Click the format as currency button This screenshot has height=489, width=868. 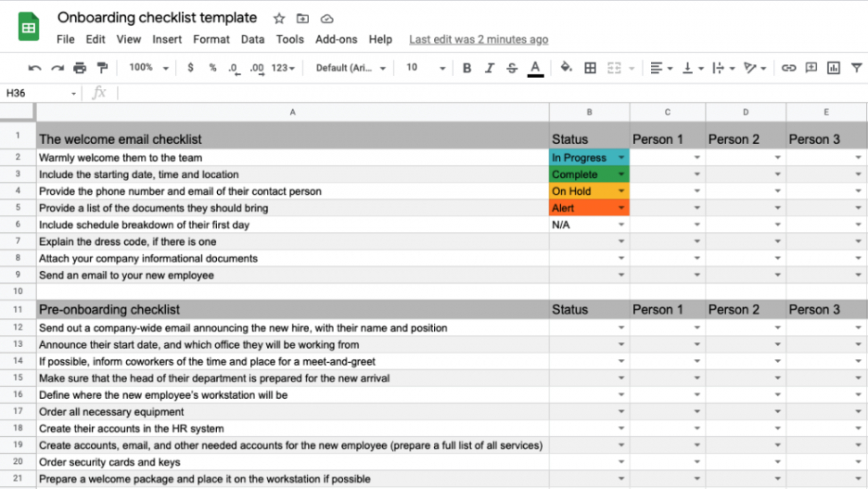click(190, 68)
